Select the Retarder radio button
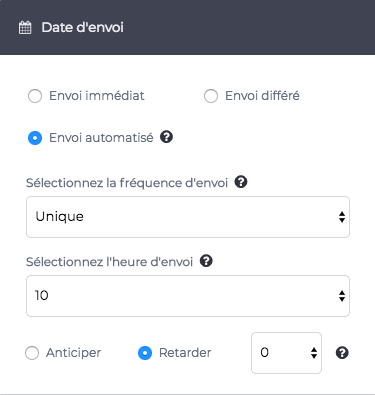The image size is (375, 395). (145, 353)
